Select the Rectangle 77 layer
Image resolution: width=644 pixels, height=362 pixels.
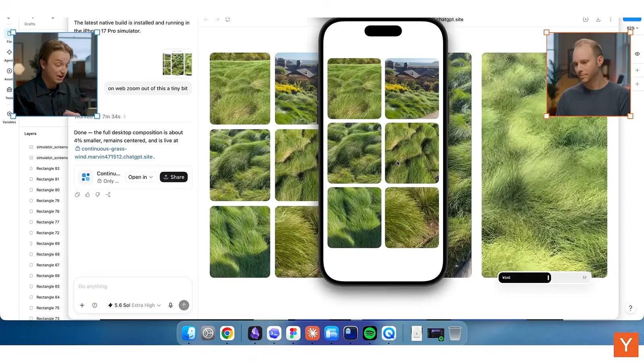tap(48, 222)
